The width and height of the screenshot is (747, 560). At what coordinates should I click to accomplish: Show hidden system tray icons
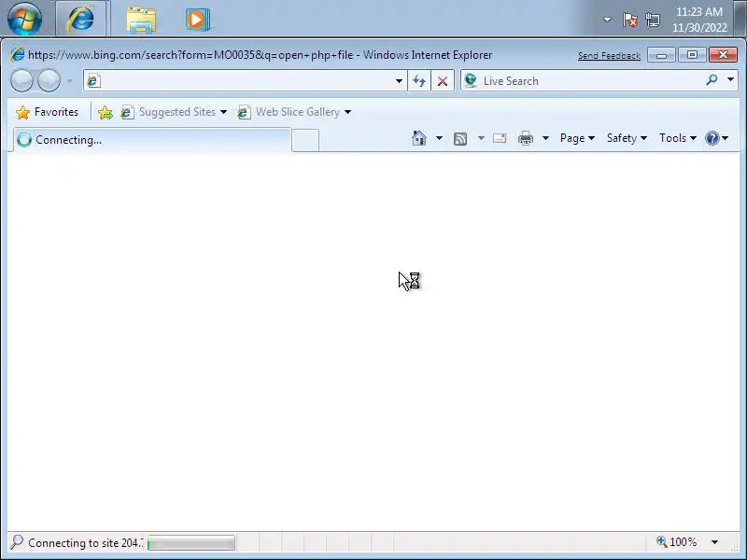(x=607, y=20)
